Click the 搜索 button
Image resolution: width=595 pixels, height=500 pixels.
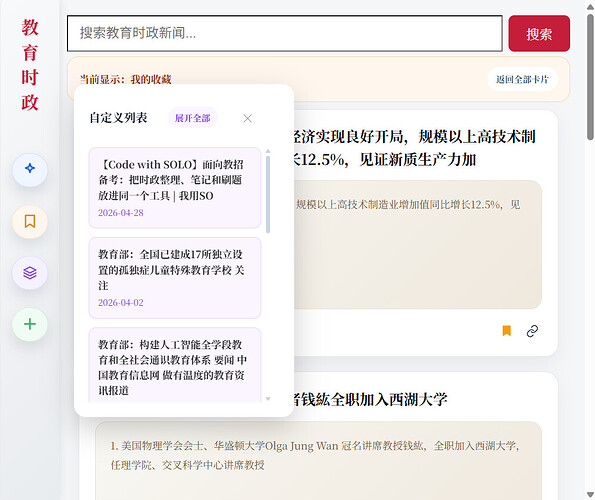[539, 33]
